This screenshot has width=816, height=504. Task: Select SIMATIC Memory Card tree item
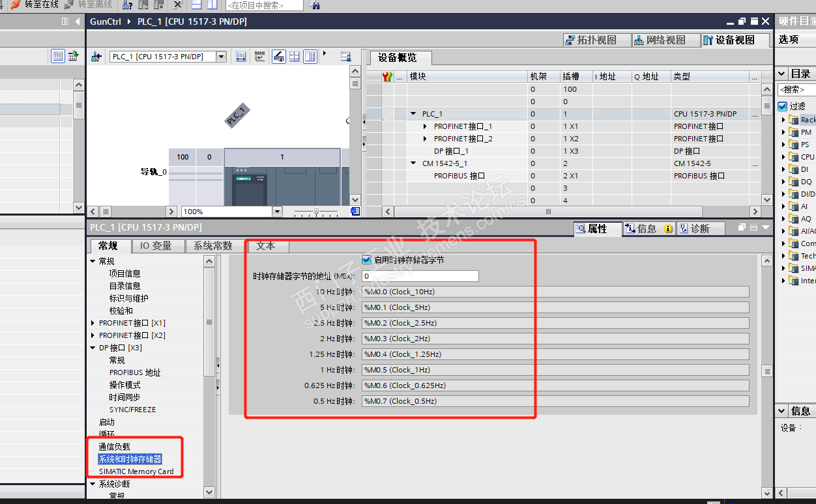[136, 471]
